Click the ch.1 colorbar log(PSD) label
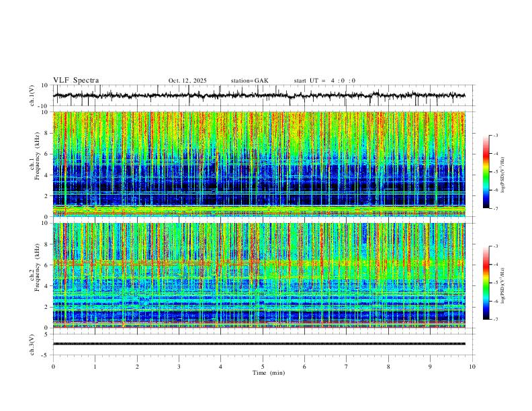The width and height of the screenshot is (532, 411). pos(503,175)
